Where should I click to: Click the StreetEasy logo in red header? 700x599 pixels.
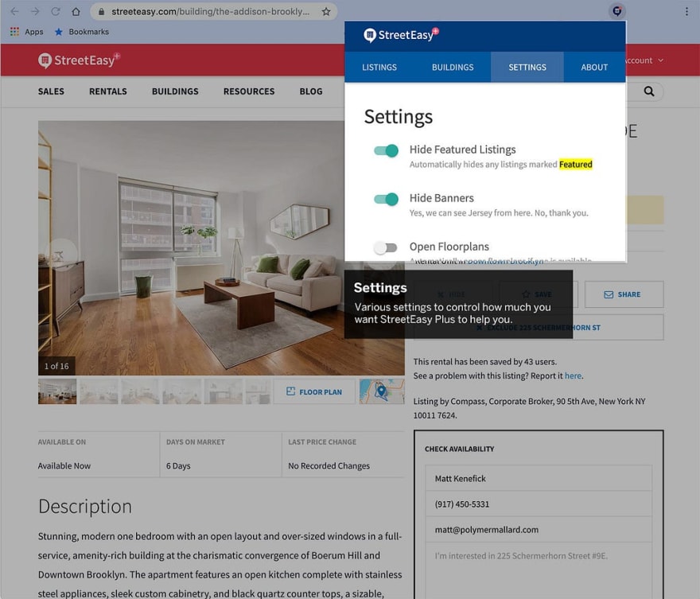pos(80,60)
